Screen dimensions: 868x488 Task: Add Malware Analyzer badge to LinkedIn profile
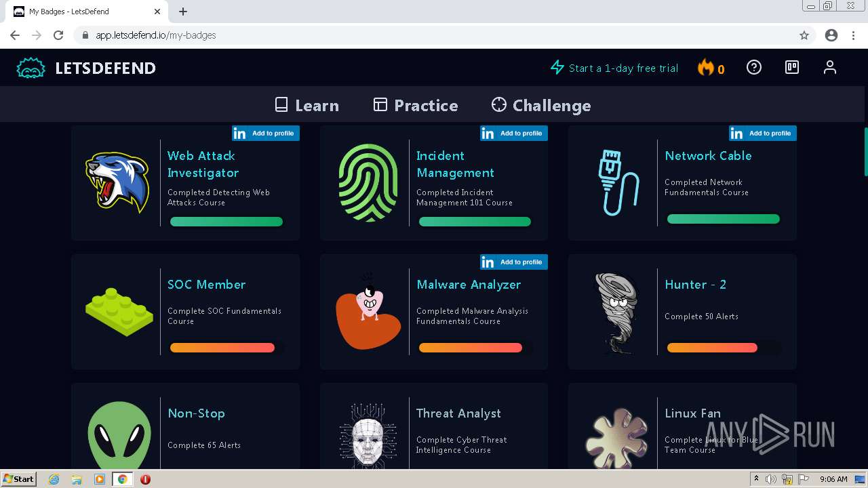click(513, 262)
